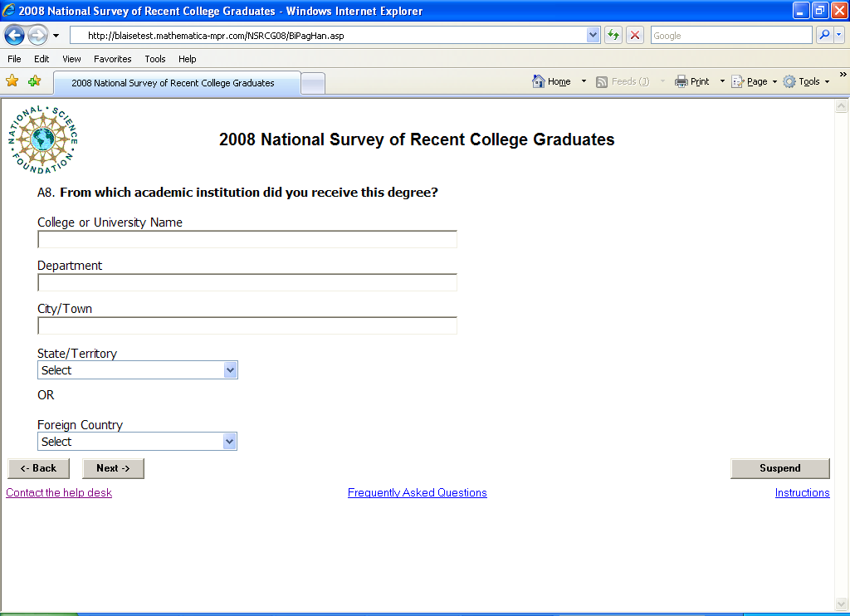Open the State/Territory dropdown

[138, 370]
